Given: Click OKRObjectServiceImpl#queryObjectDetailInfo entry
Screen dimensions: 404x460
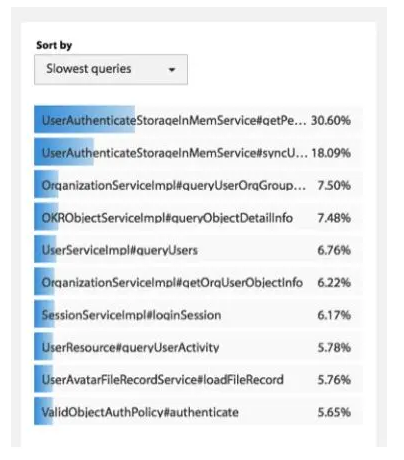Looking at the screenshot, I should 198,217.
